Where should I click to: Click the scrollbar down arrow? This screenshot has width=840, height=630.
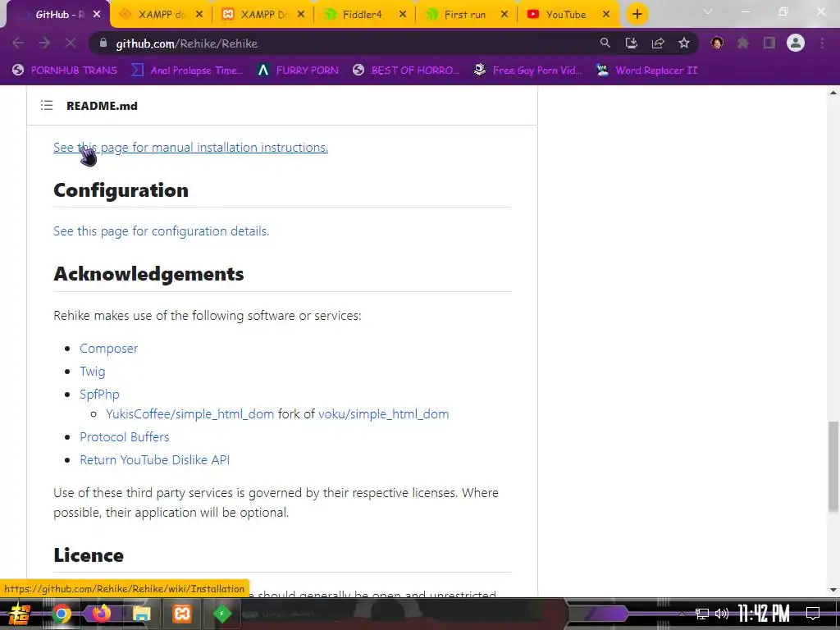(833, 590)
